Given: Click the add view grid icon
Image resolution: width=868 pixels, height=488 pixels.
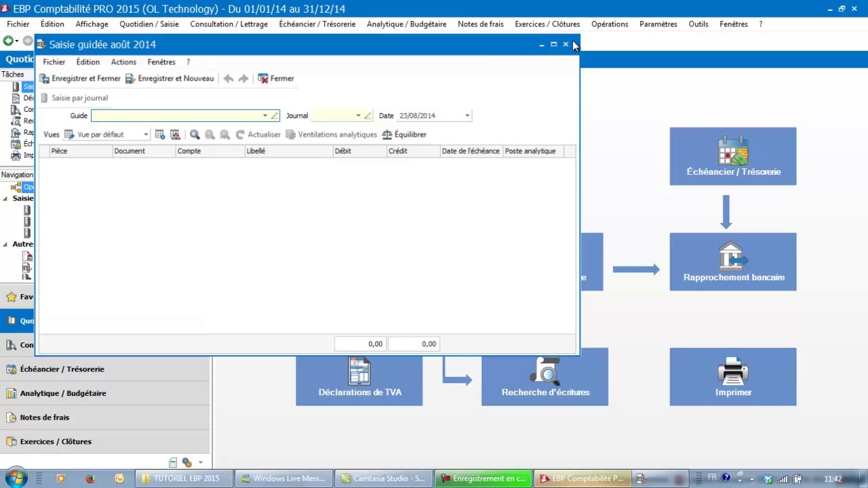Looking at the screenshot, I should tap(160, 135).
